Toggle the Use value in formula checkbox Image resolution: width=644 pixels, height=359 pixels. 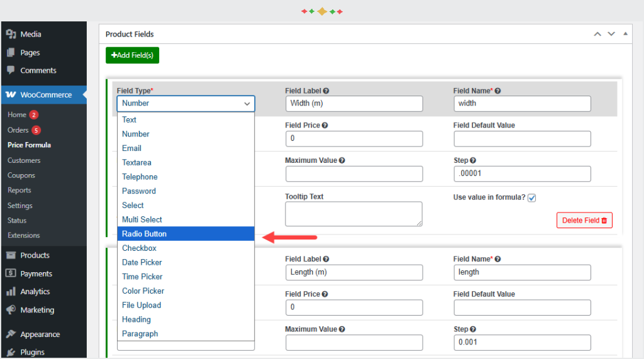pos(532,198)
